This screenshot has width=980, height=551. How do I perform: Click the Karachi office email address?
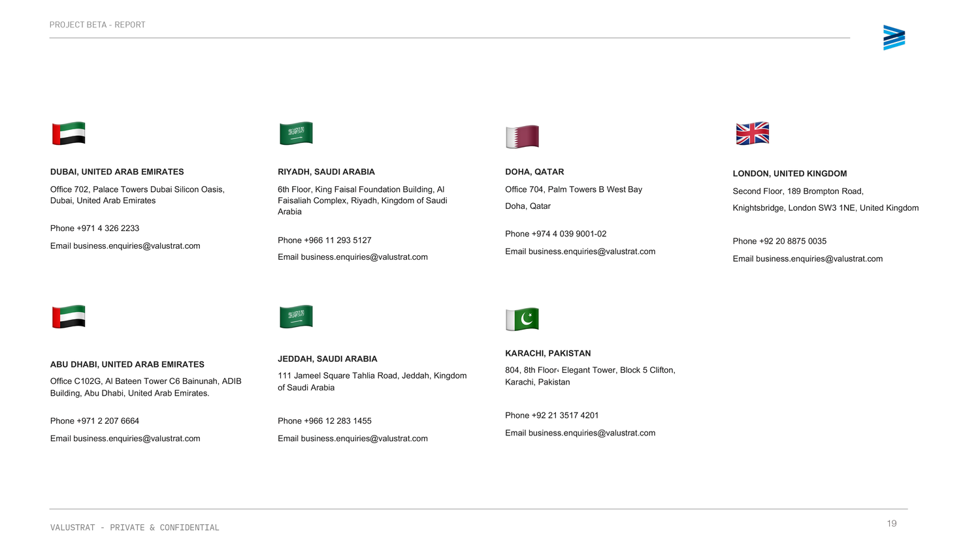click(591, 433)
